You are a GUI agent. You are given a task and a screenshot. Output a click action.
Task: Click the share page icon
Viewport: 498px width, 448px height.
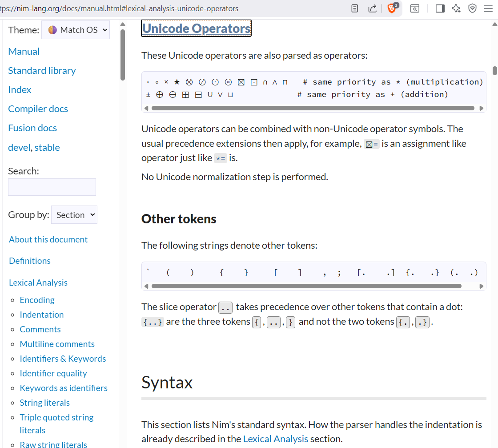[372, 8]
